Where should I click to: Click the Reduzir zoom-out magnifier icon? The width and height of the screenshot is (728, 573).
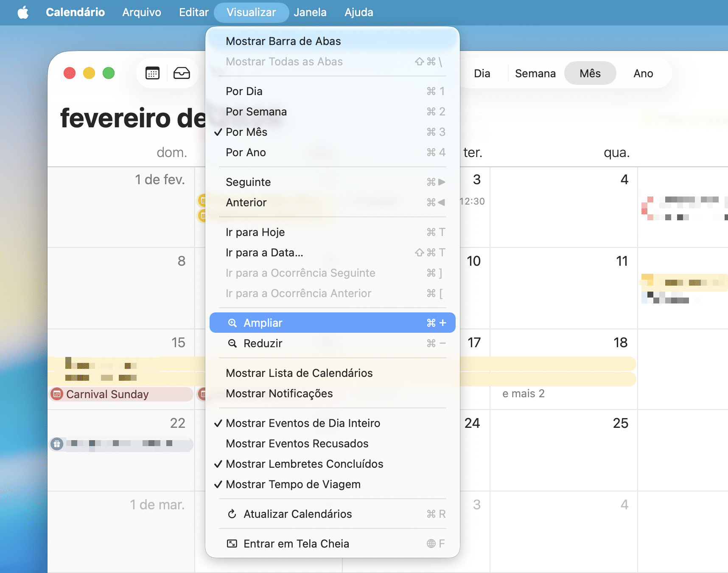[232, 343]
